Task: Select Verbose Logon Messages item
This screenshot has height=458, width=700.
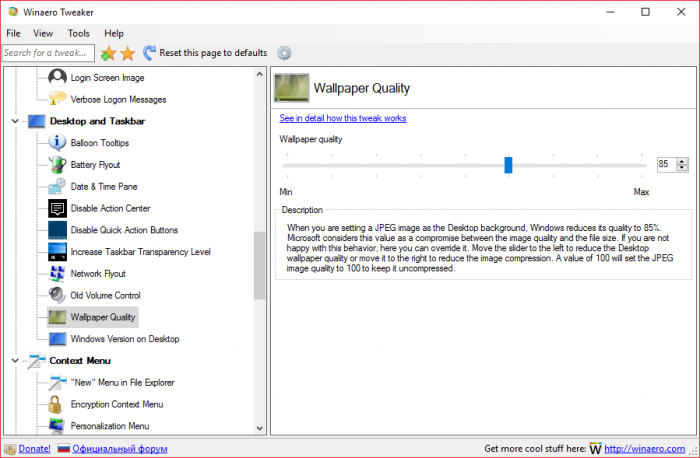Action: (x=118, y=100)
